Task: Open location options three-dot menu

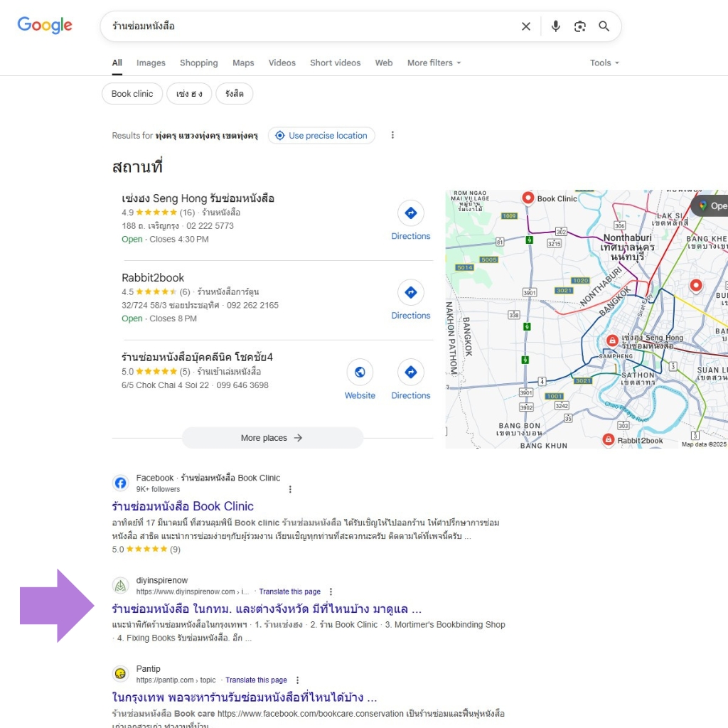Action: 392,135
